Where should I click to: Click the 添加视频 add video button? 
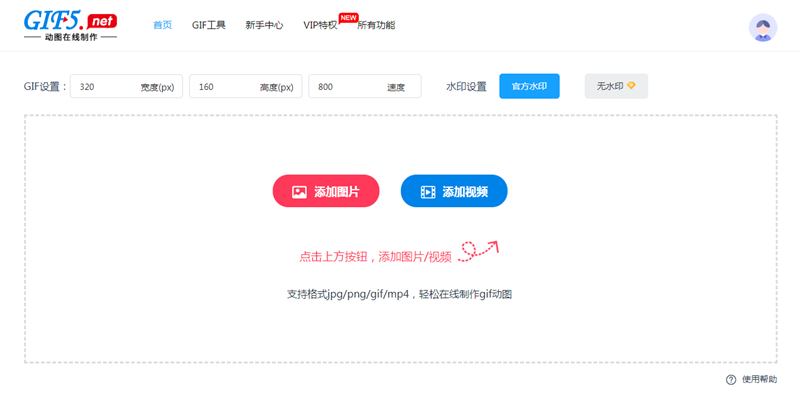pyautogui.click(x=454, y=191)
